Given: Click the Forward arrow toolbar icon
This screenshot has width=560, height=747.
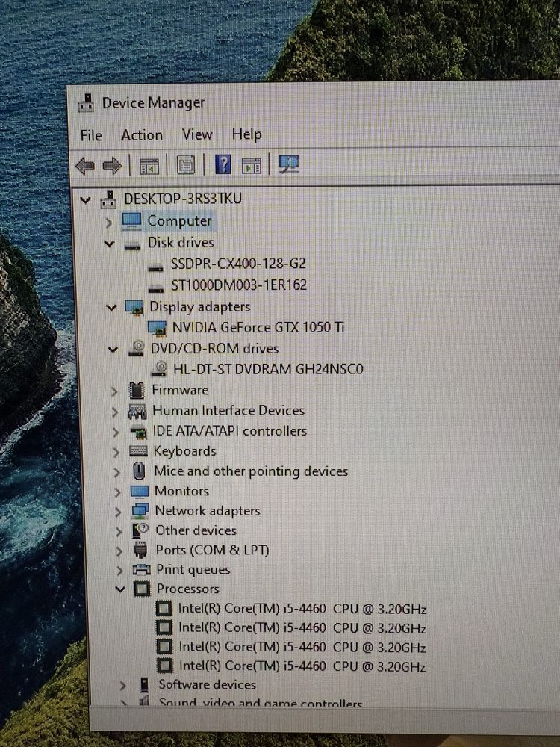Looking at the screenshot, I should [113, 166].
